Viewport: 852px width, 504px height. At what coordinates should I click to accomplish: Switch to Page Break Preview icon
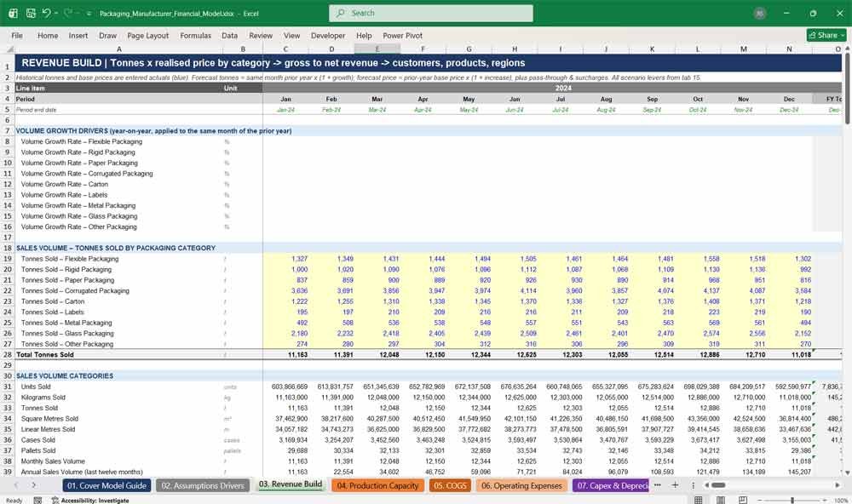[743, 500]
